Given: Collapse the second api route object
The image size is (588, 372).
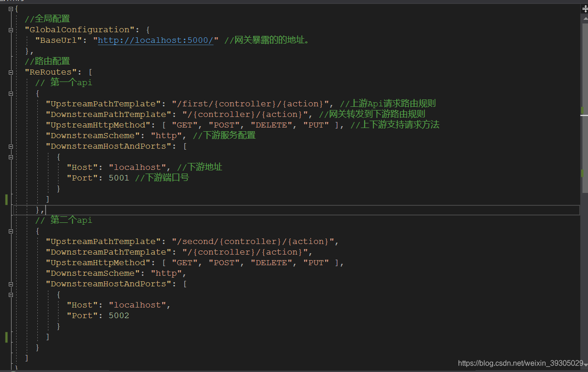Looking at the screenshot, I should pos(11,231).
